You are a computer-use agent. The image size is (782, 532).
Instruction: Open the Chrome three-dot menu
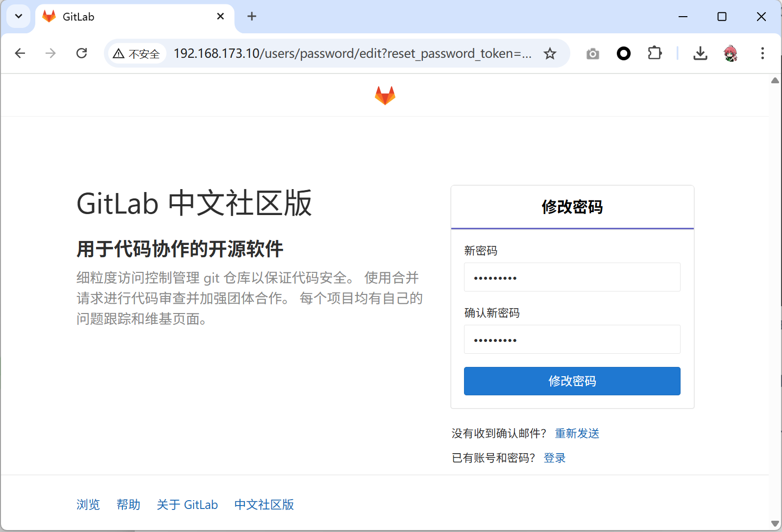coord(762,53)
